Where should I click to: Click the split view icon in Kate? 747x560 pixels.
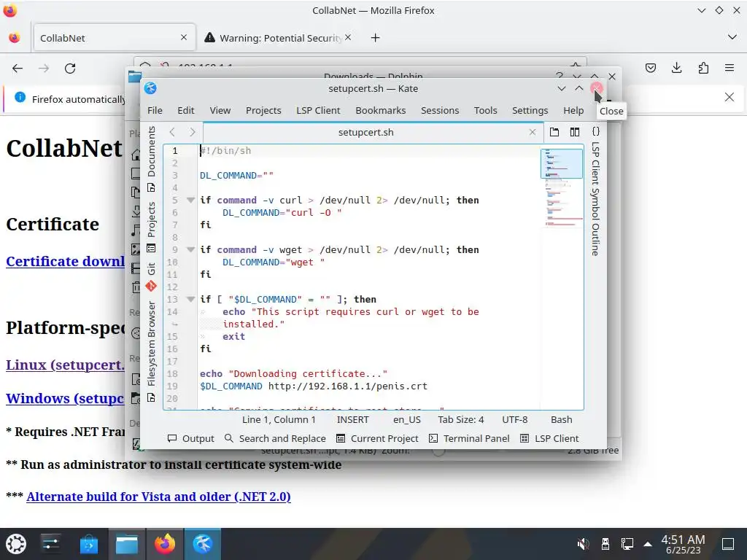click(x=575, y=132)
